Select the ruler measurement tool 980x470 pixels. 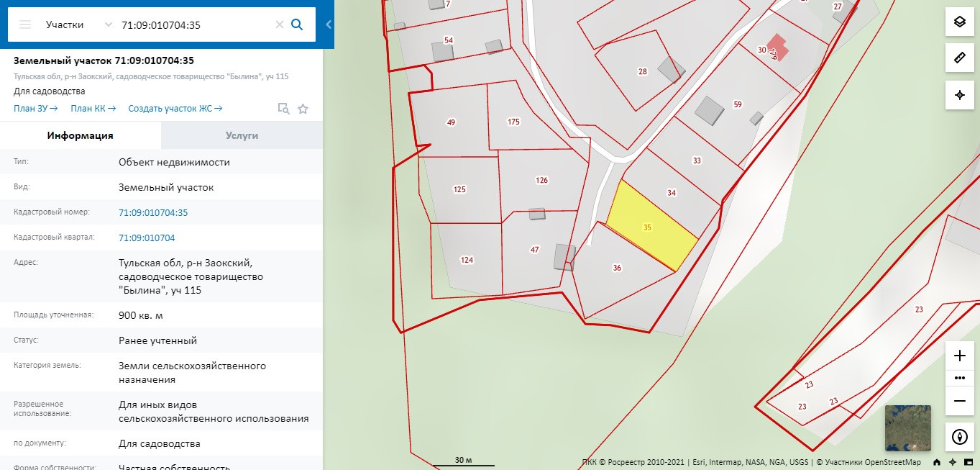[x=959, y=58]
